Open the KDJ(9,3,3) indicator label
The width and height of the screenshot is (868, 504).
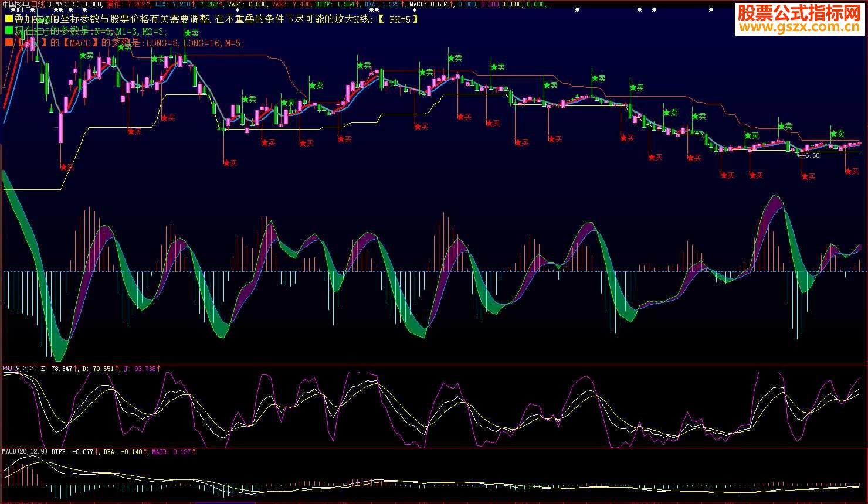point(20,369)
